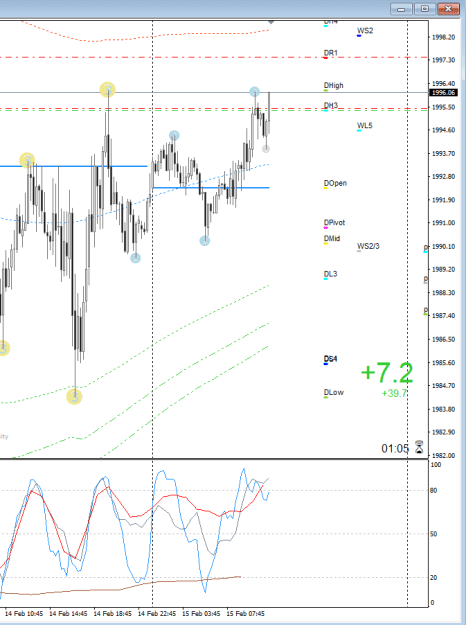466x625 pixels.
Task: Select the WL5 level label
Action: 364,126
